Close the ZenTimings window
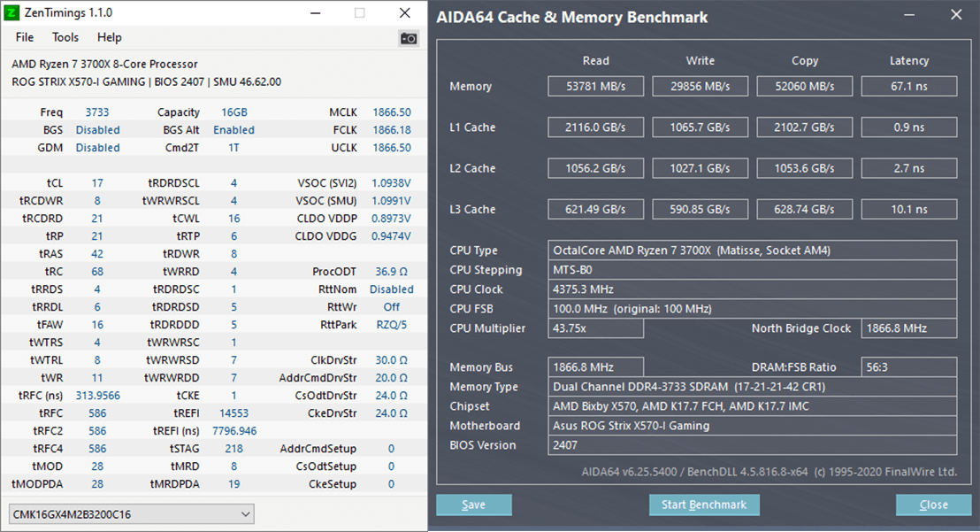This screenshot has width=980, height=532. click(x=404, y=13)
